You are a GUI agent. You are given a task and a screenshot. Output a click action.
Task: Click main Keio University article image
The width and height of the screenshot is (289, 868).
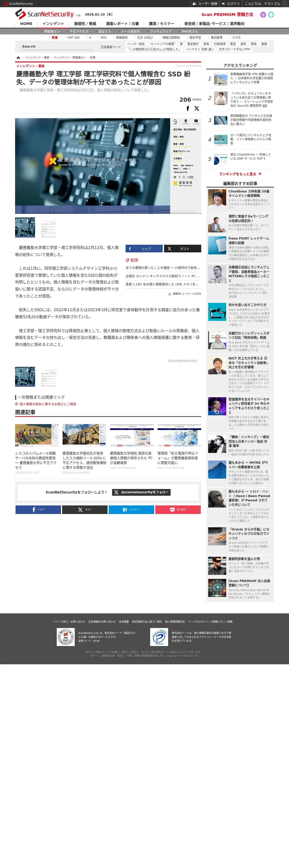pyautogui.click(x=108, y=166)
